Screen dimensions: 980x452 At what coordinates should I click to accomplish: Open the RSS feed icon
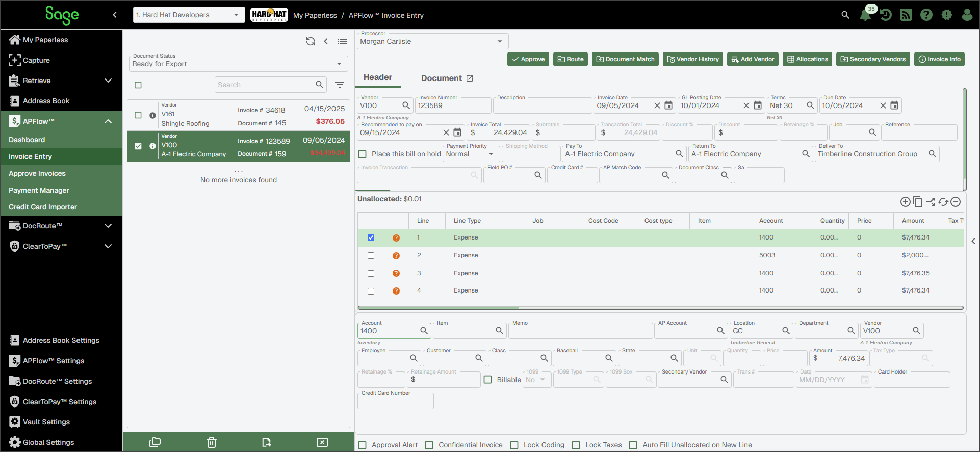coord(906,15)
